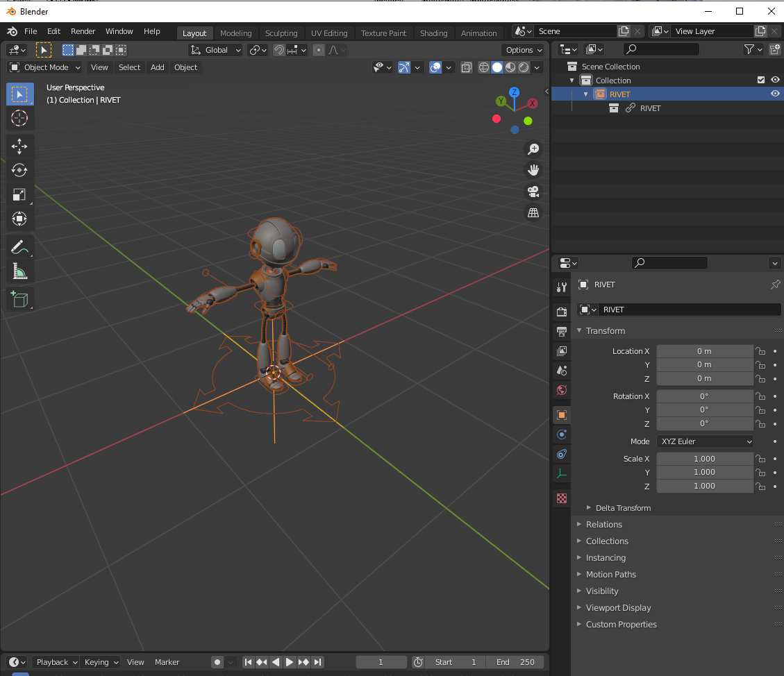Viewport: 784px width, 676px height.
Task: Click the Location X value field
Action: (705, 351)
